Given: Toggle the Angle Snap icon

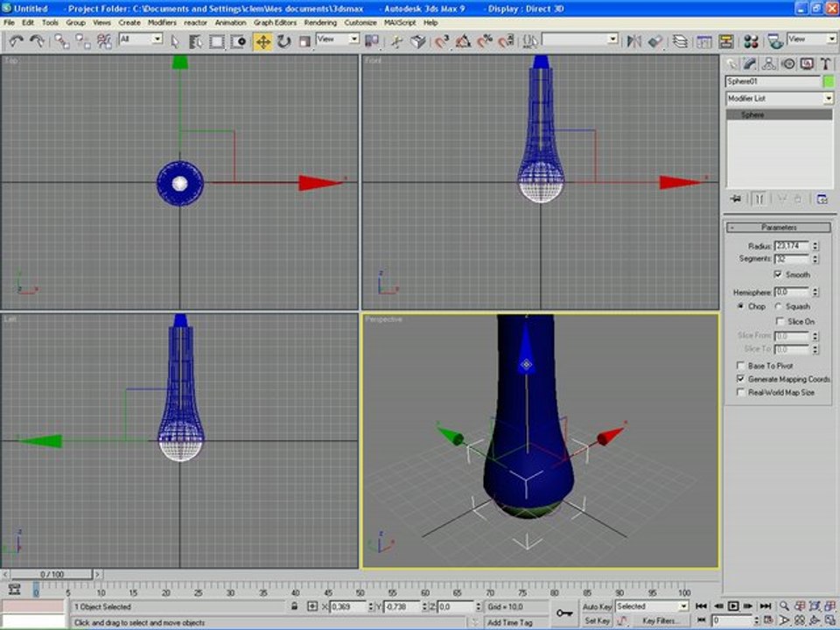Looking at the screenshot, I should [464, 41].
